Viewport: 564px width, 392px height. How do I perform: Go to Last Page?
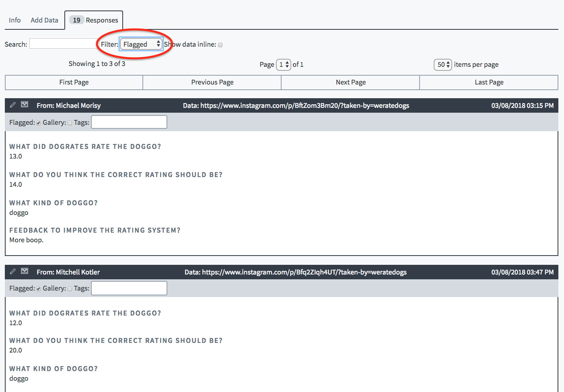[489, 82]
